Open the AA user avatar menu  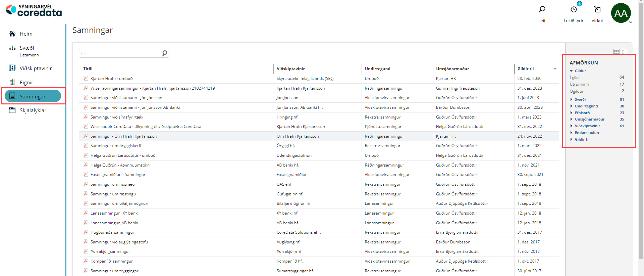(x=621, y=13)
